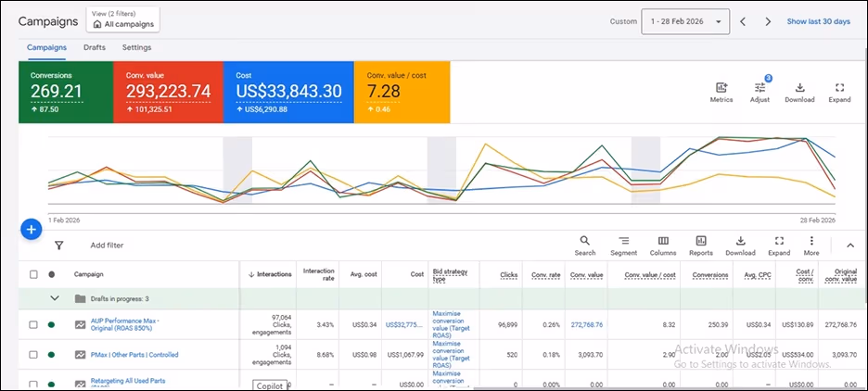This screenshot has width=868, height=391.
Task: Select the yellow Conv. value / cost card
Action: (x=402, y=92)
